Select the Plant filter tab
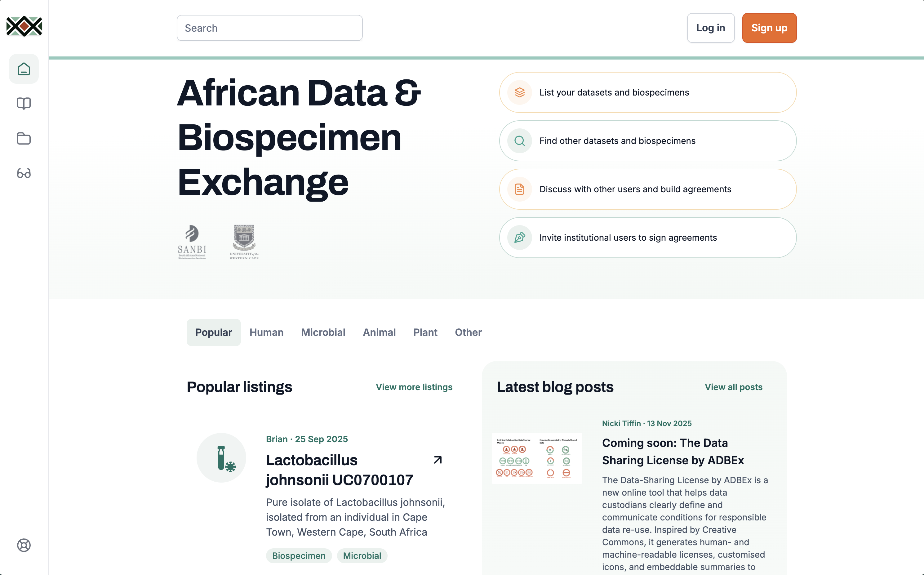The width and height of the screenshot is (924, 575). click(x=425, y=332)
